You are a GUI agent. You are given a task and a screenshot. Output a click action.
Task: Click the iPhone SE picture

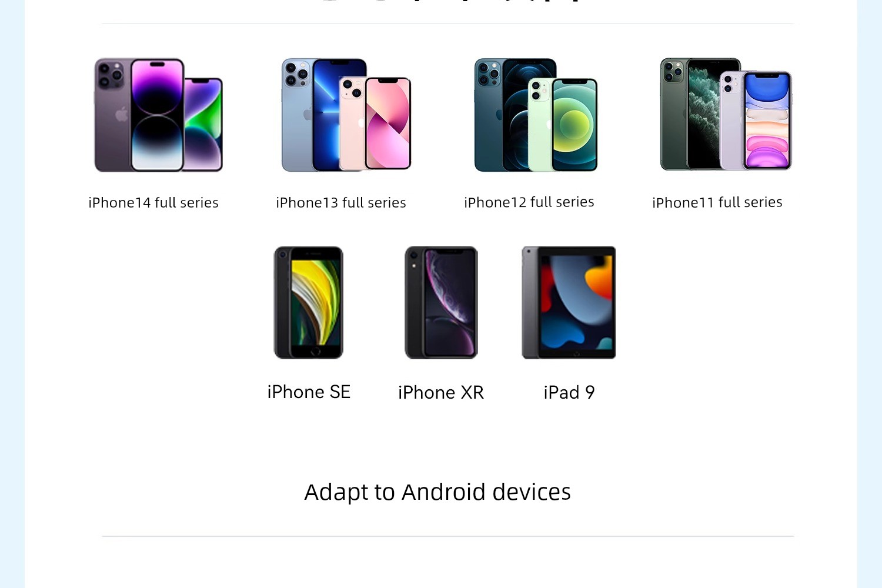309,303
